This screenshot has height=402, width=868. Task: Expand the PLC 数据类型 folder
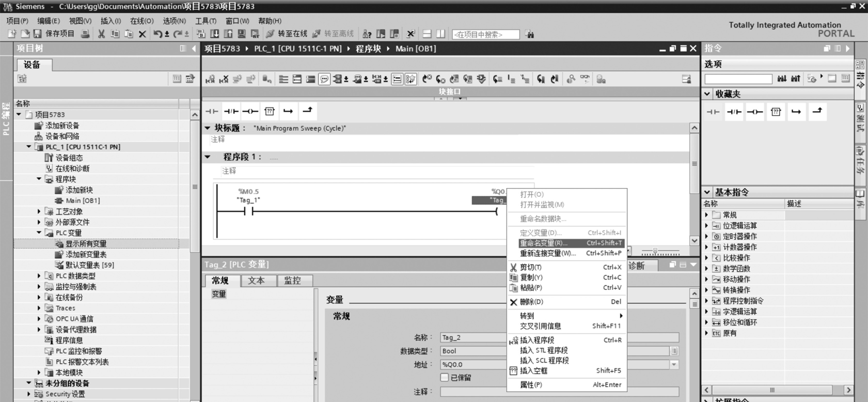(x=39, y=276)
